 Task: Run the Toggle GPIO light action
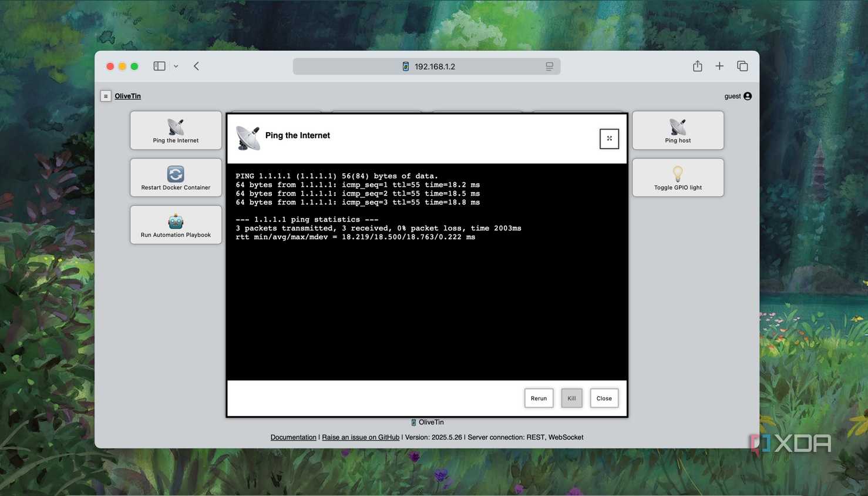pyautogui.click(x=678, y=177)
